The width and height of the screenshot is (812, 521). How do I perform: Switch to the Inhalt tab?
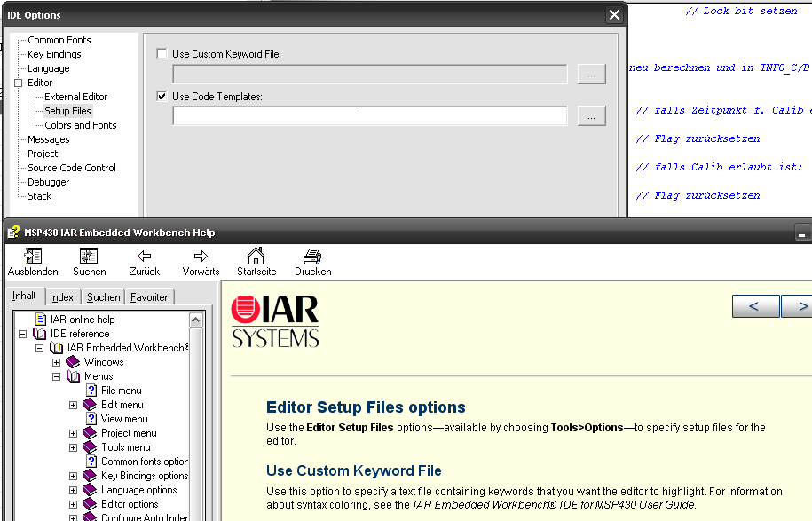point(24,296)
